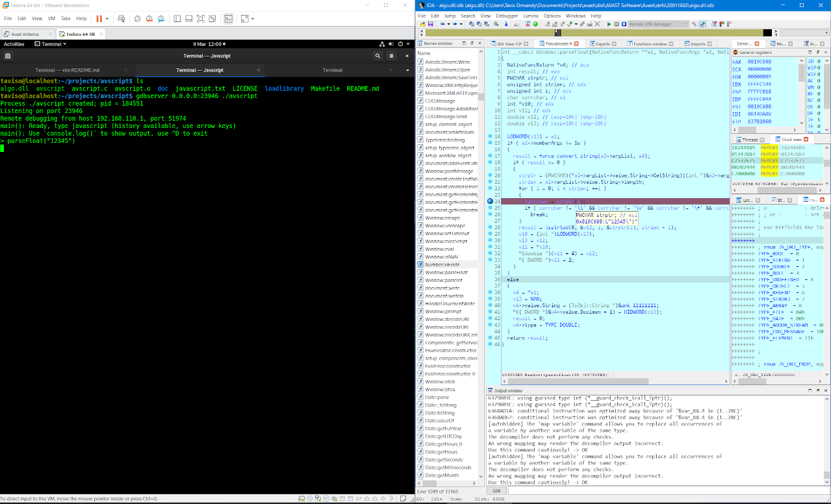Toggle the breakpoint on line 24

[491, 201]
